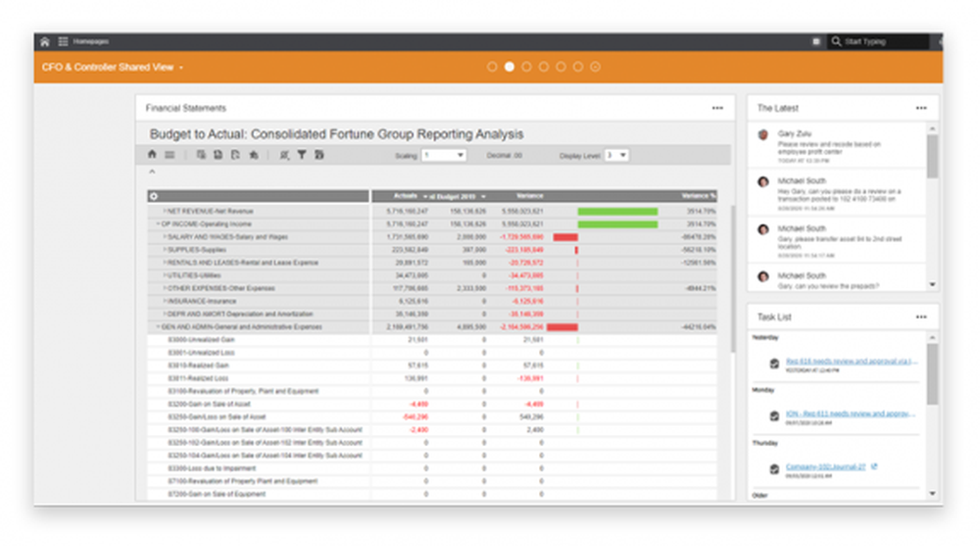980x546 pixels.
Task: Click the Variance % column header
Action: 698,196
